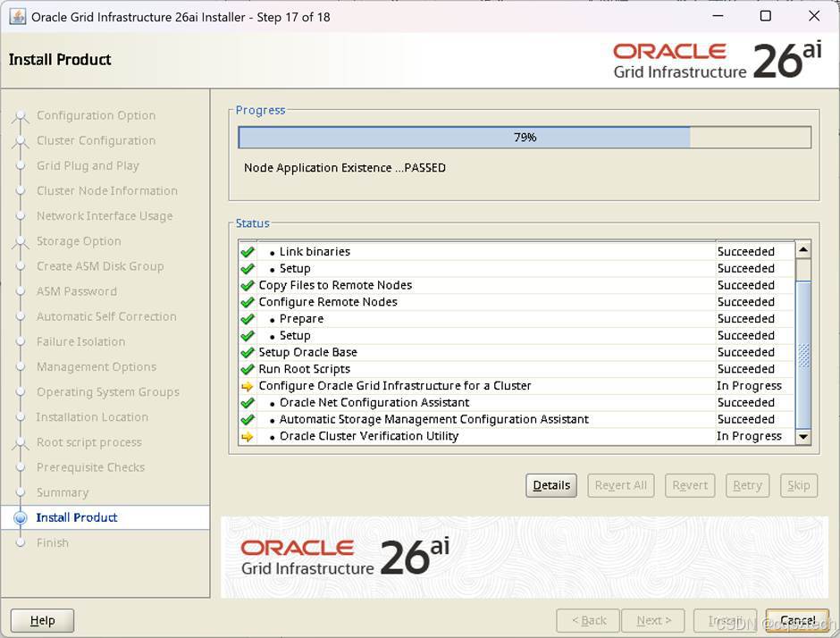Select the Install Product step label
This screenshot has width=840, height=638.
[x=77, y=517]
